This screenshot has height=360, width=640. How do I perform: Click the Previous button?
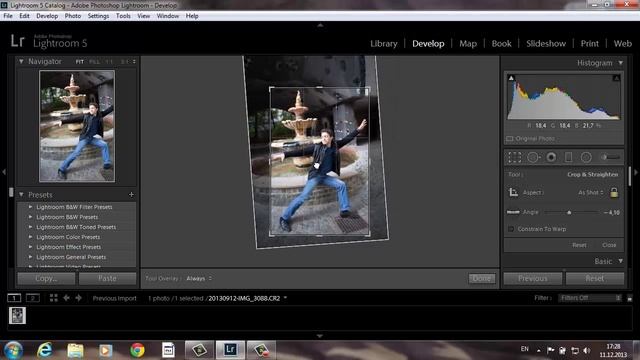pyautogui.click(x=533, y=278)
